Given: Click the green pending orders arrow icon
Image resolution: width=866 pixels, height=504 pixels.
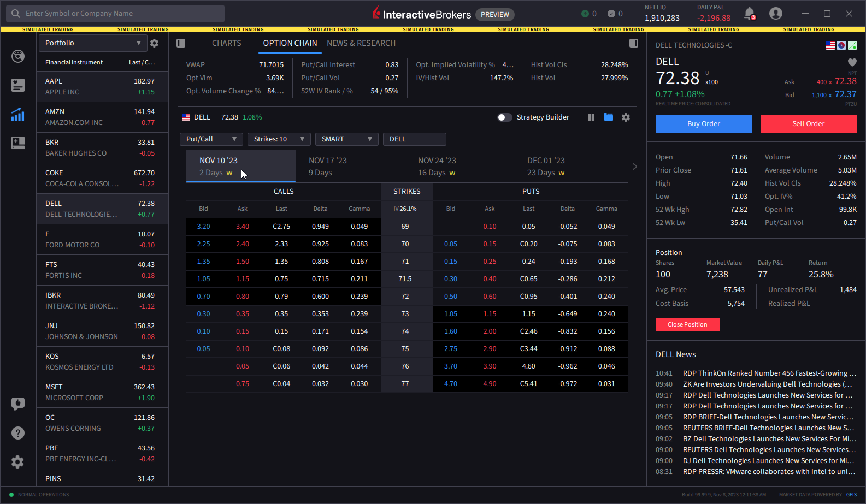Looking at the screenshot, I should [585, 14].
